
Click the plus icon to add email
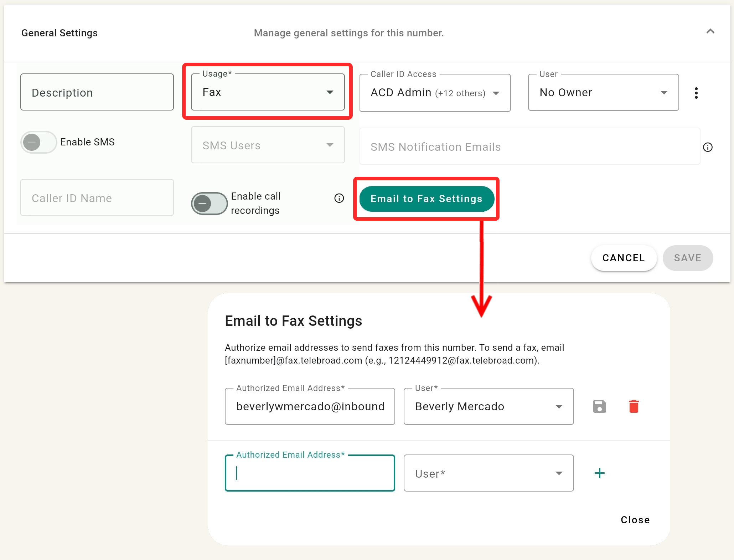click(x=599, y=473)
